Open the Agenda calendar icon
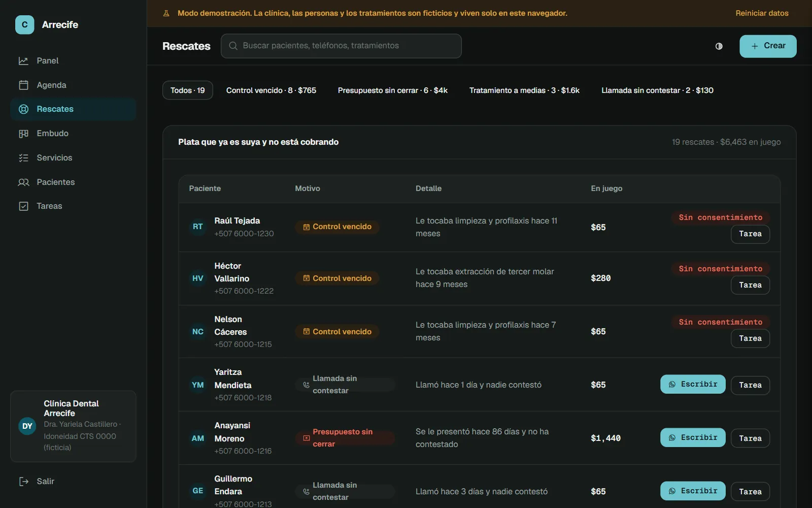Screen dimensions: 812x508 coord(23,85)
